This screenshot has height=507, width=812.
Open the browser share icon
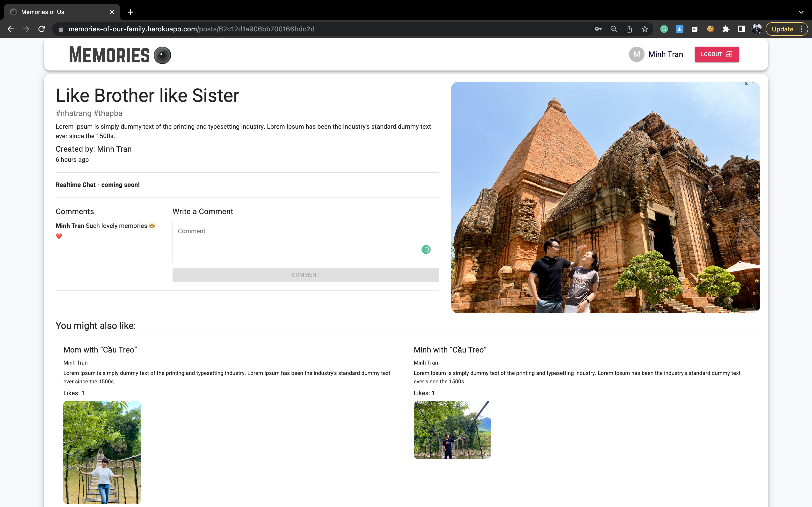point(629,29)
